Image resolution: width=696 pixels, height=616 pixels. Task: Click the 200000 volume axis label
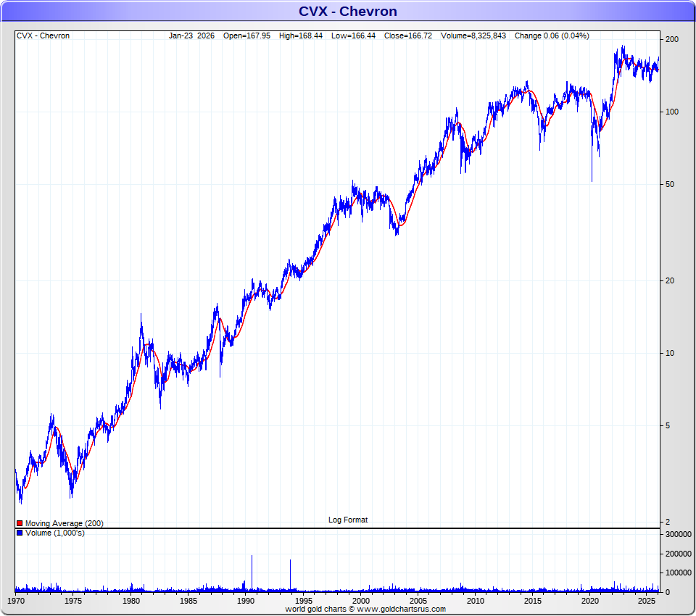pyautogui.click(x=679, y=554)
